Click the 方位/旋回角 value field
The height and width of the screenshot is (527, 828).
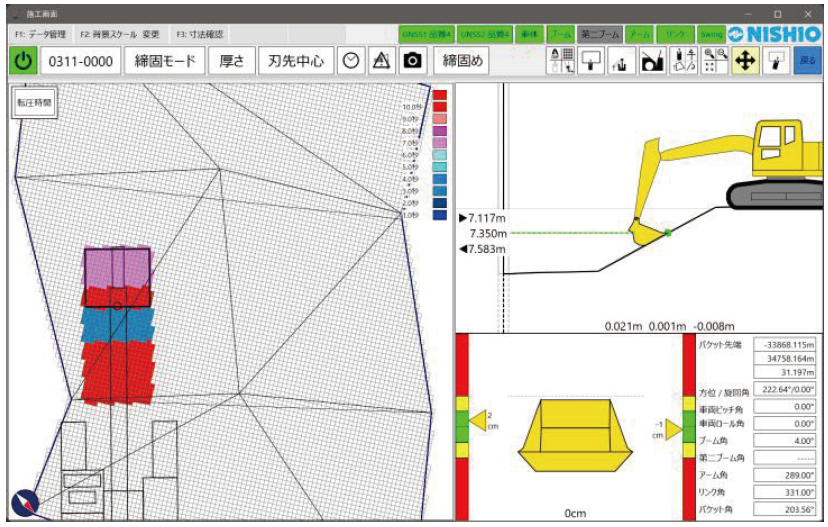pos(785,390)
